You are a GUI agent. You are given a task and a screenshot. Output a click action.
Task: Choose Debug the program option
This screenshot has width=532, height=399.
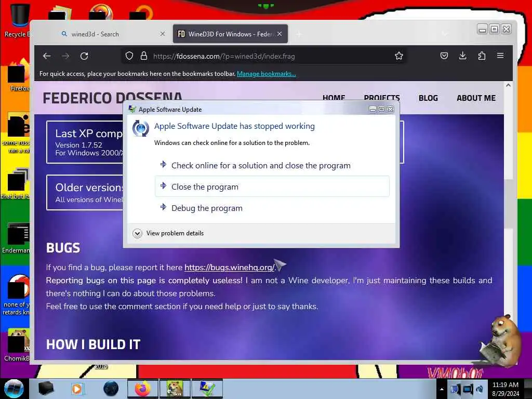(272, 208)
